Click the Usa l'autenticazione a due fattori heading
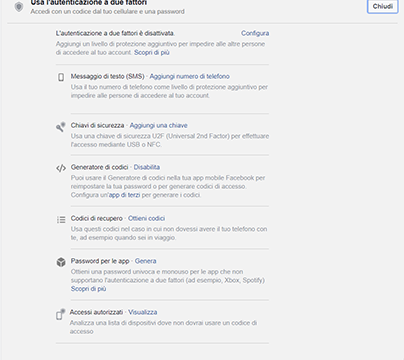 point(88,3)
